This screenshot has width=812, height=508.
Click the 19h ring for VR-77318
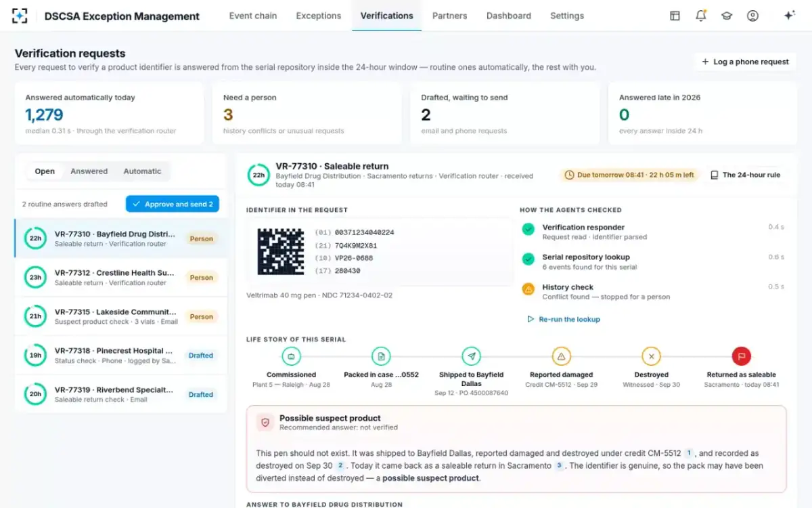tap(35, 355)
